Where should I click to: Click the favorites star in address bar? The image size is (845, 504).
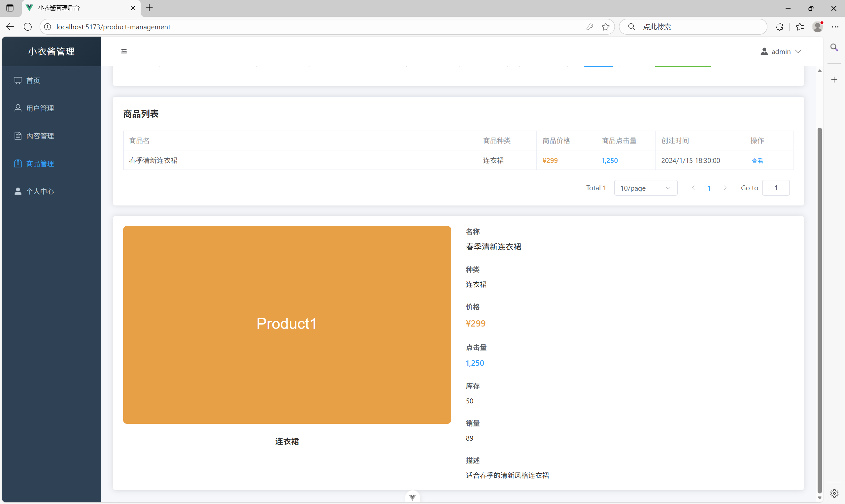[x=605, y=27]
